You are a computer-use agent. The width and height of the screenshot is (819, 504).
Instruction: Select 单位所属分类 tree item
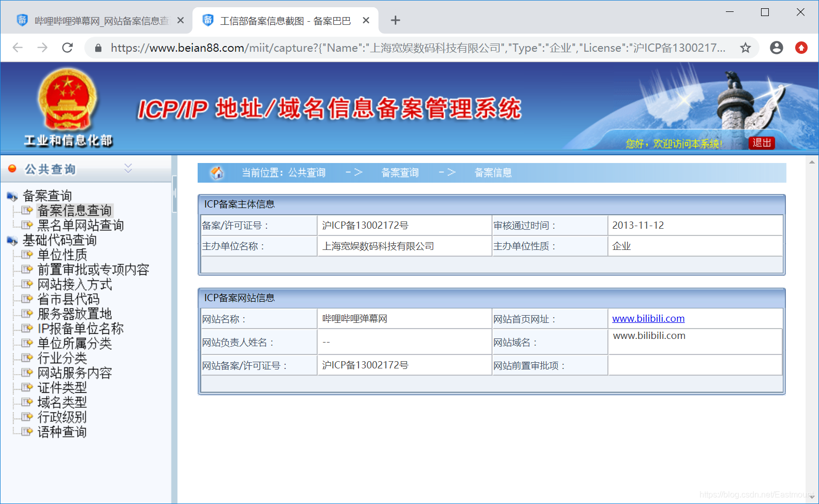coord(75,343)
